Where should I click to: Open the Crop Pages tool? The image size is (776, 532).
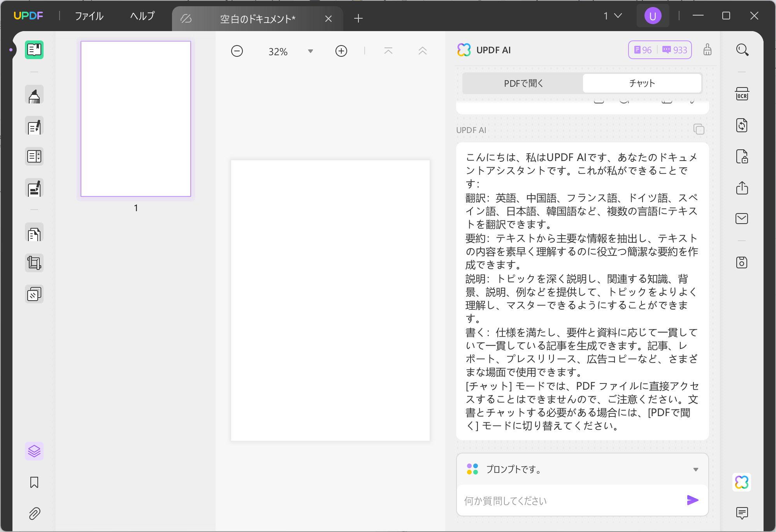click(34, 263)
